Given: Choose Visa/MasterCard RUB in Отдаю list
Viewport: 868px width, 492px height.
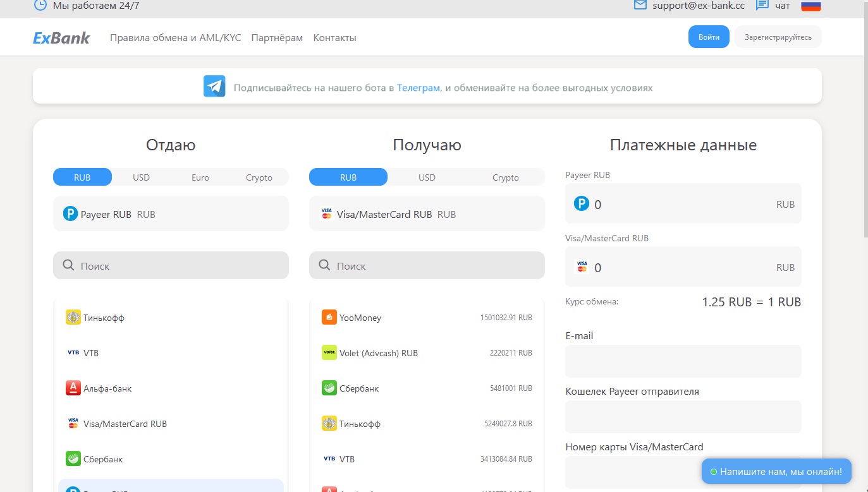Looking at the screenshot, I should [x=171, y=423].
